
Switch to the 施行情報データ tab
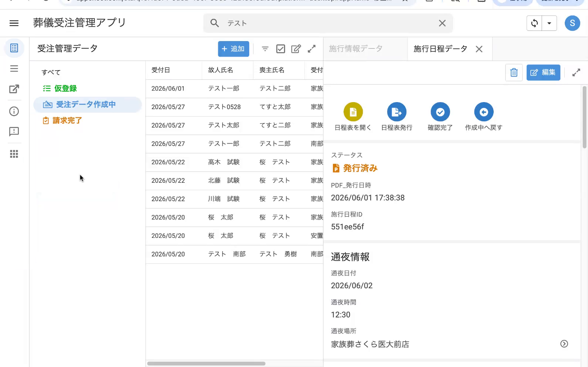click(356, 48)
